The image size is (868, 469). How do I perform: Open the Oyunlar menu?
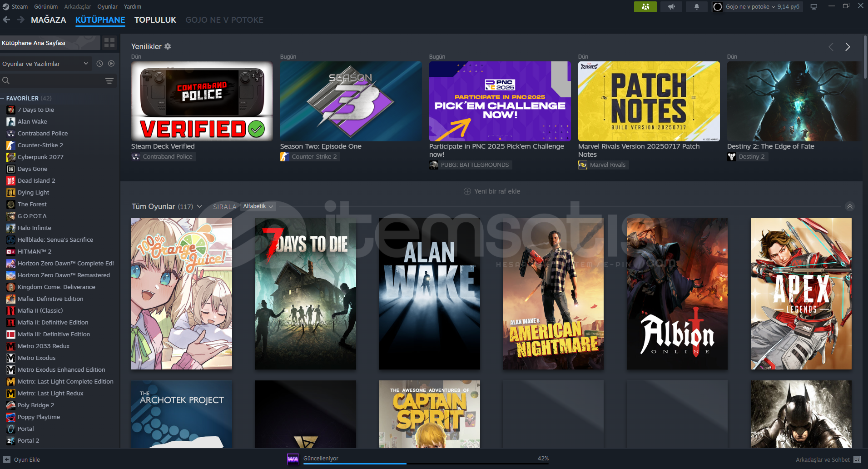[x=107, y=6]
